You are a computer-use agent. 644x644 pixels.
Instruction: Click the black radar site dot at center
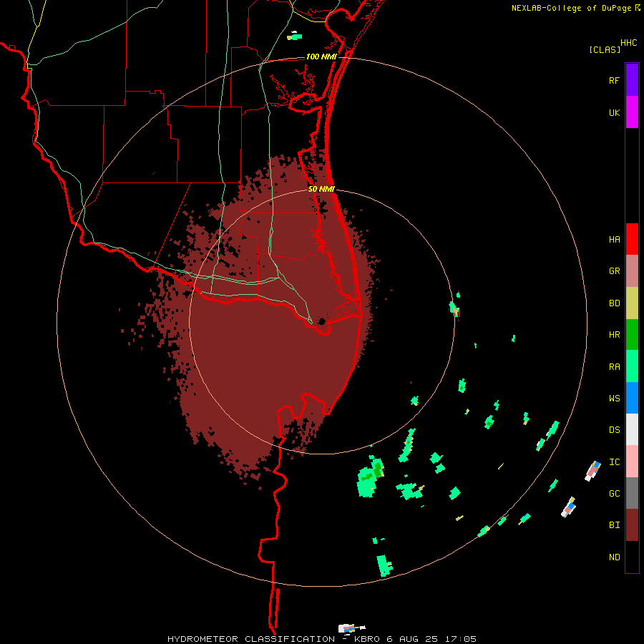point(321,321)
